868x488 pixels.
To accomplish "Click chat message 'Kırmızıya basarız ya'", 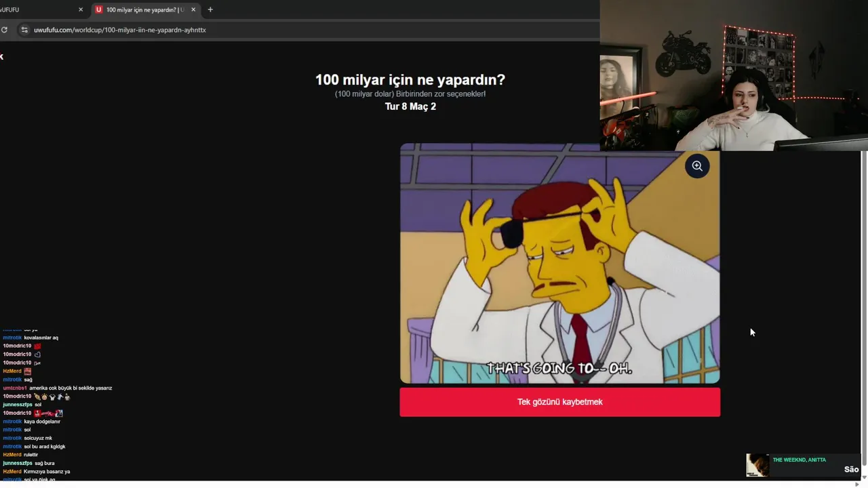I will click(47, 472).
